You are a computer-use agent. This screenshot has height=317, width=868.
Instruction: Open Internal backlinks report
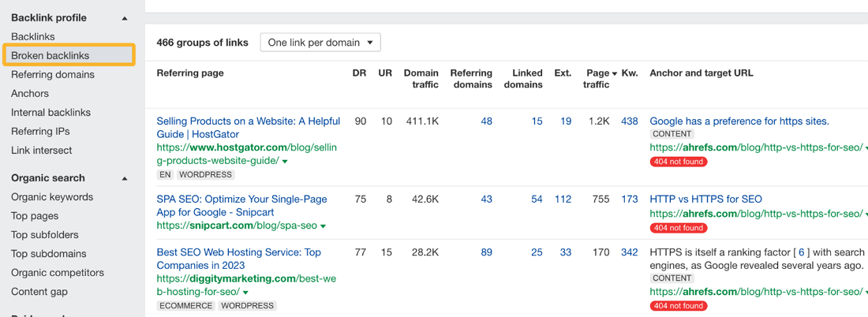coord(51,112)
